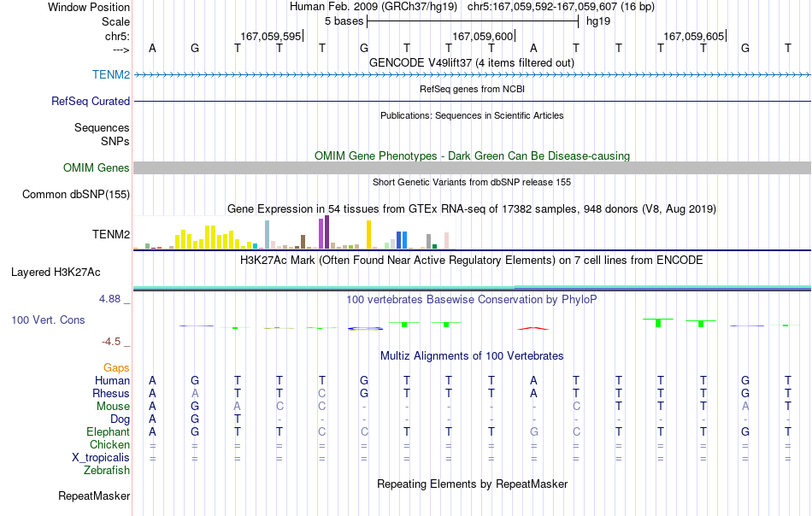Select the Rhesus species row label
The height and width of the screenshot is (516, 812).
111,393
